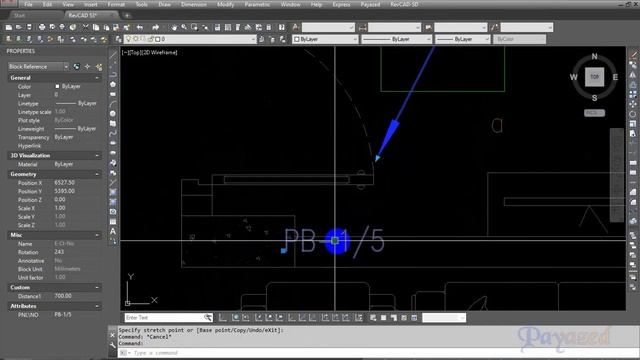Open the Express menu
The width and height of the screenshot is (640, 360).
click(341, 4)
